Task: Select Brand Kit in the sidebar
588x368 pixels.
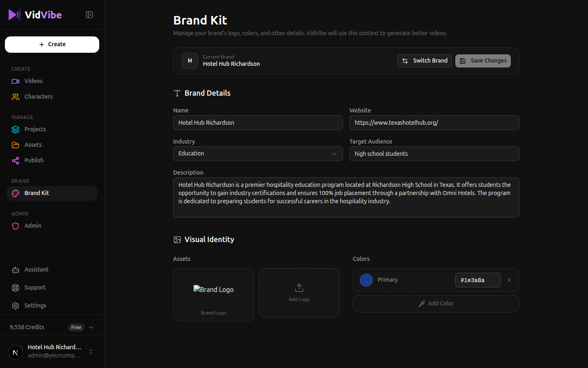Action: pos(52,193)
